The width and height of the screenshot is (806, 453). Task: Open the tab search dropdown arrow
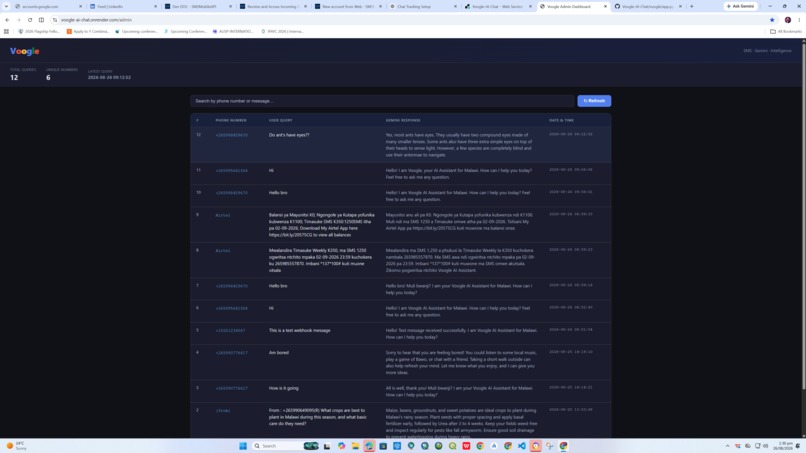coord(6,6)
